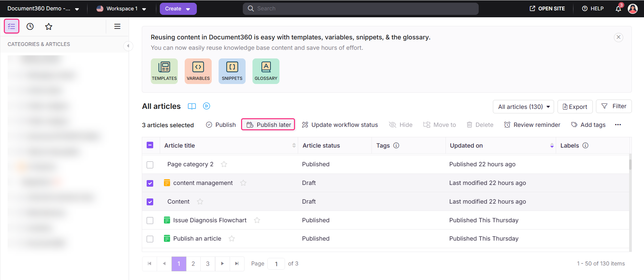Click the Filter button
The image size is (644, 280).
(614, 106)
